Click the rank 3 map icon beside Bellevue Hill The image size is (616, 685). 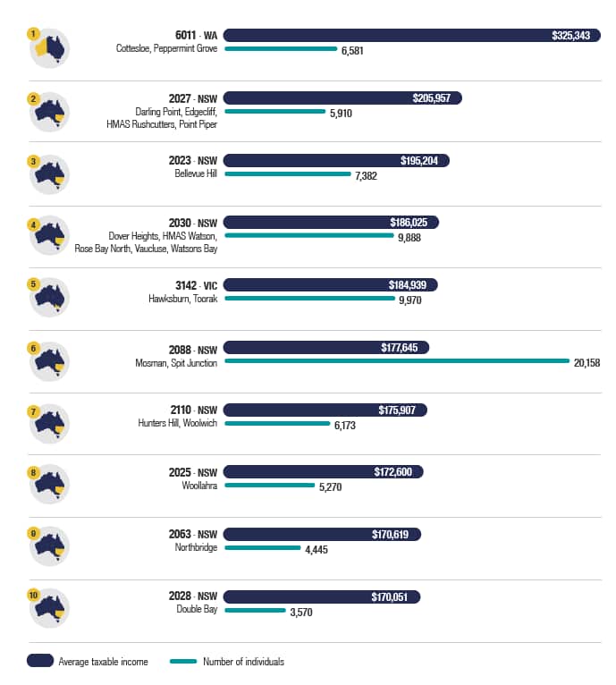(x=49, y=174)
